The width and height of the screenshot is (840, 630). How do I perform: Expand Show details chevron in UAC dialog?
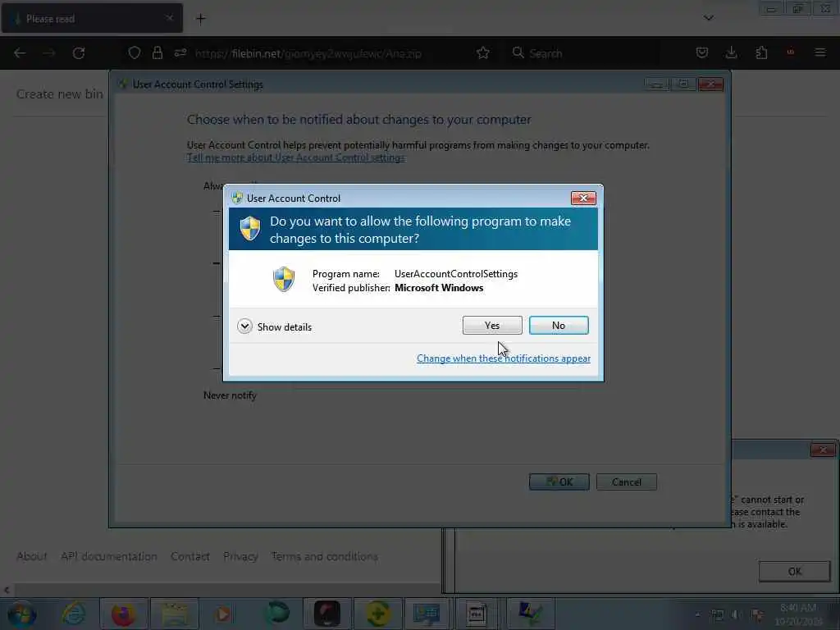click(x=244, y=326)
